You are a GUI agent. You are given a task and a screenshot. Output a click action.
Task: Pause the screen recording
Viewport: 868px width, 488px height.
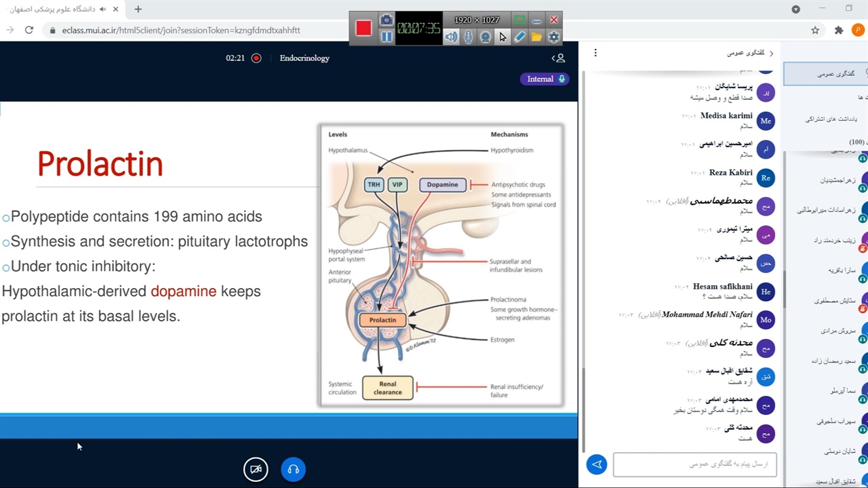click(x=386, y=37)
